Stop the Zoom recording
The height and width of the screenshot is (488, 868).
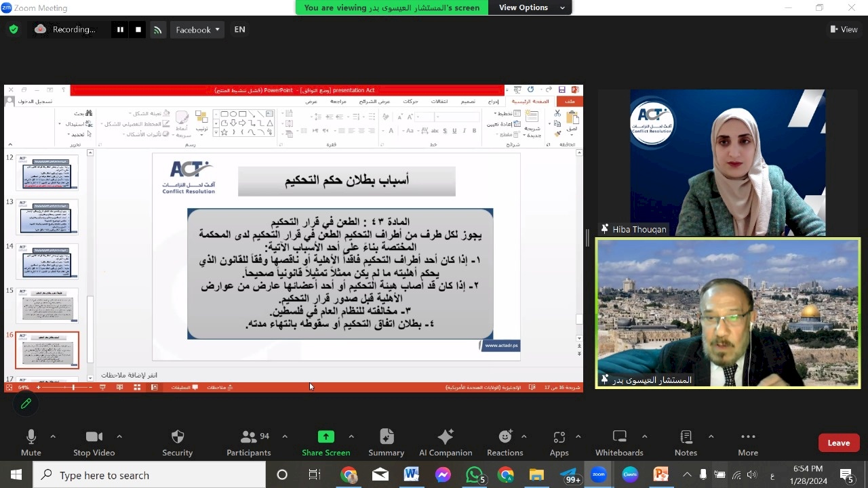click(x=138, y=30)
